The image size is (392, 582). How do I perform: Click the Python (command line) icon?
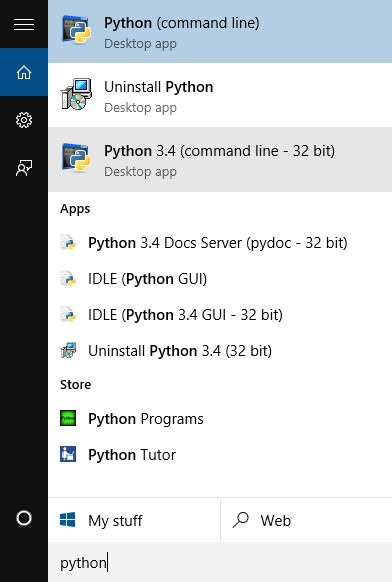[x=76, y=30]
